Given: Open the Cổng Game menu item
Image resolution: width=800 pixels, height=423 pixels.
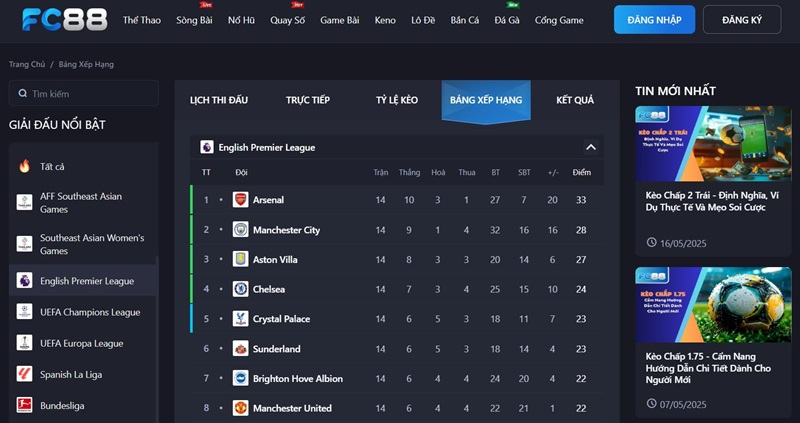Looking at the screenshot, I should point(559,20).
